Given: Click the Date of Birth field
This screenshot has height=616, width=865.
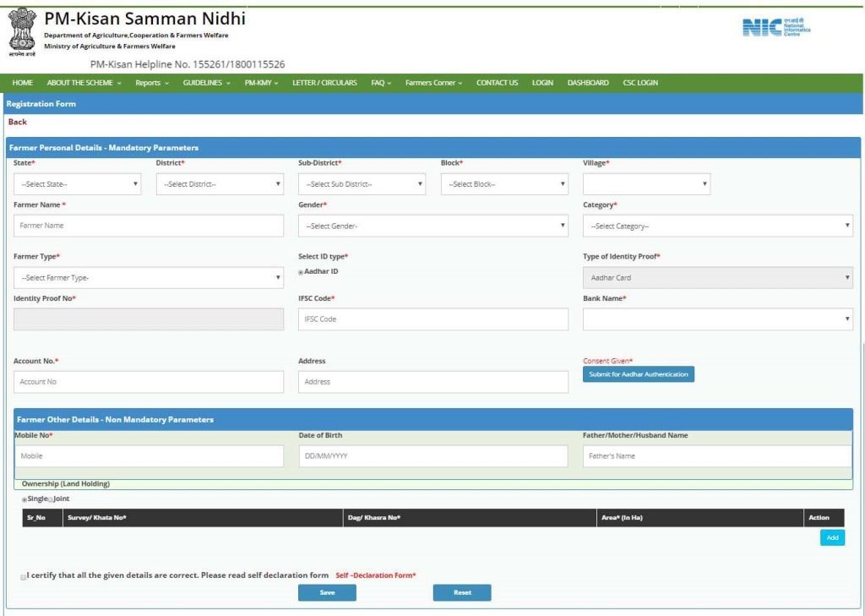Looking at the screenshot, I should (433, 456).
